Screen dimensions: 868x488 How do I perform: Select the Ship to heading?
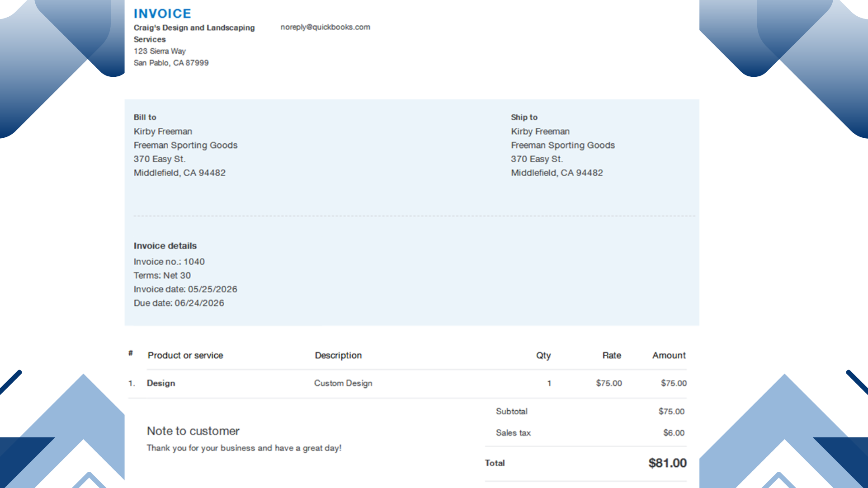click(x=524, y=117)
